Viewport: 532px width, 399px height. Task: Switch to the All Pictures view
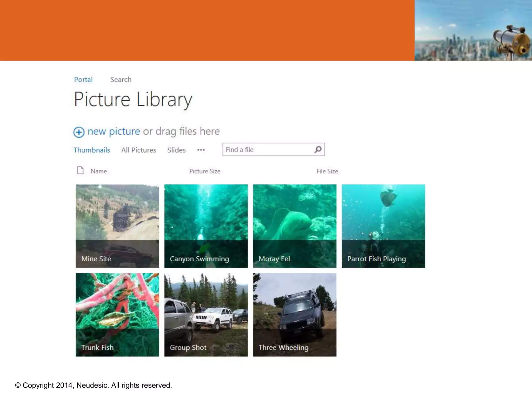(138, 150)
